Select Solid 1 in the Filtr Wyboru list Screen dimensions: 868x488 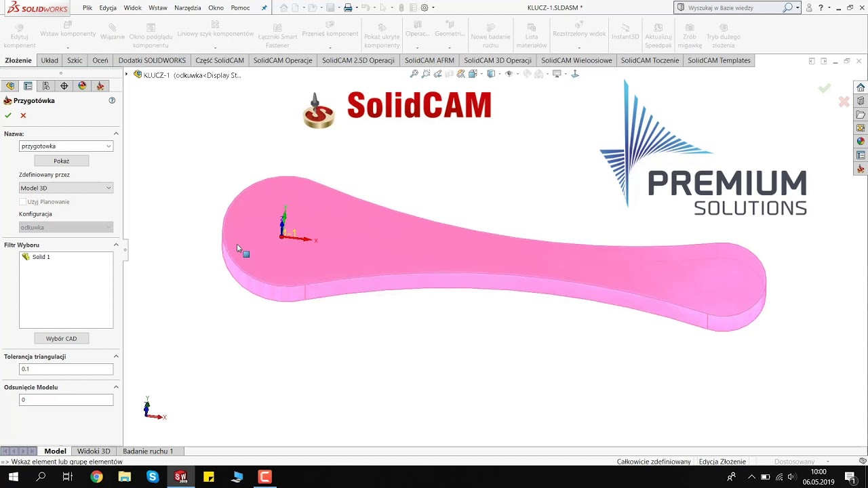[x=41, y=257]
